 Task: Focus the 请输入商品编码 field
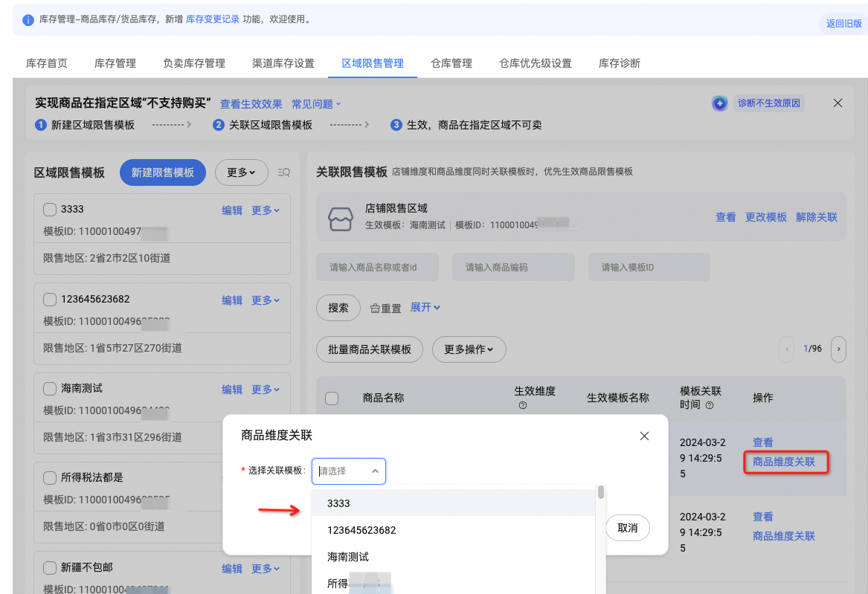pyautogui.click(x=513, y=267)
